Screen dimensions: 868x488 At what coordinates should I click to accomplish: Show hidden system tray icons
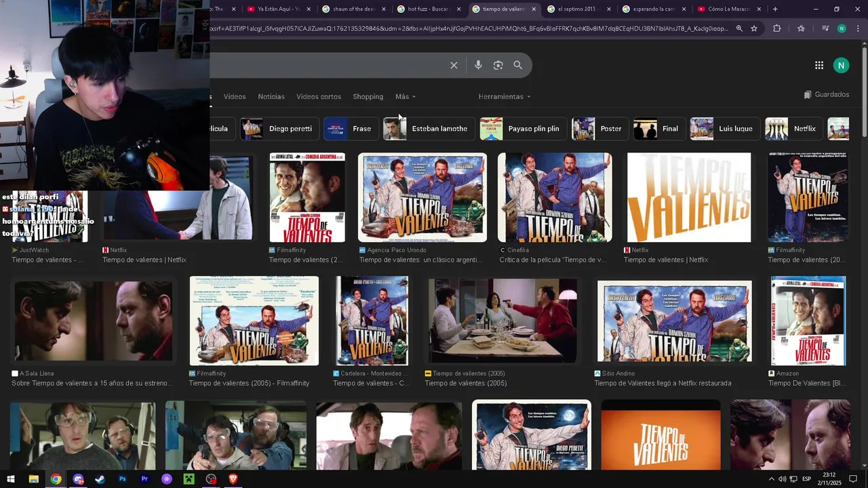tap(771, 479)
